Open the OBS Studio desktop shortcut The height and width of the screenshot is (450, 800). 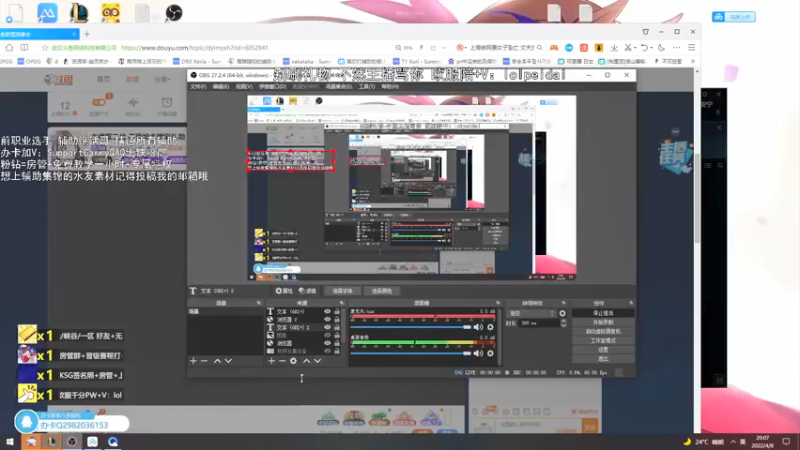173,12
